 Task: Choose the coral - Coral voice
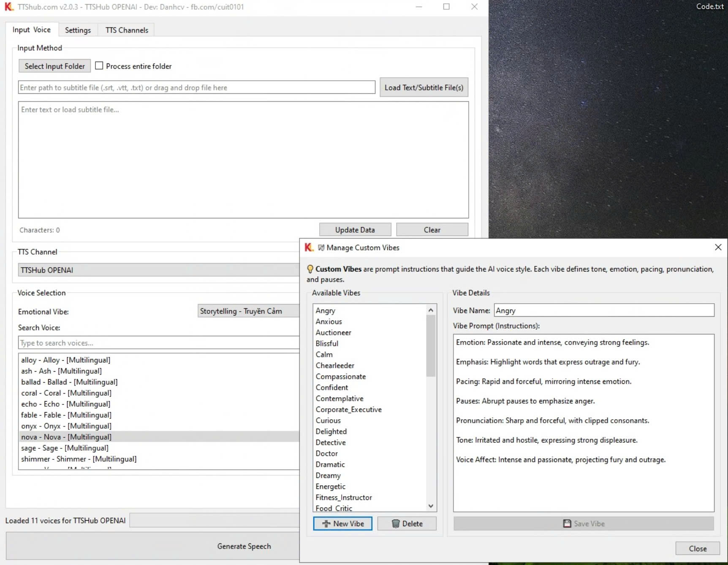tap(160, 393)
